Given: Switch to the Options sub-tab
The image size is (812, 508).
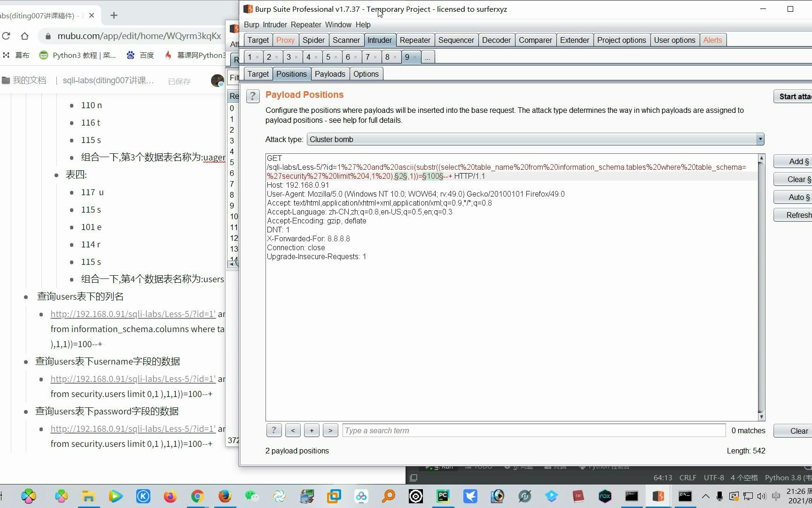Looking at the screenshot, I should (x=366, y=74).
